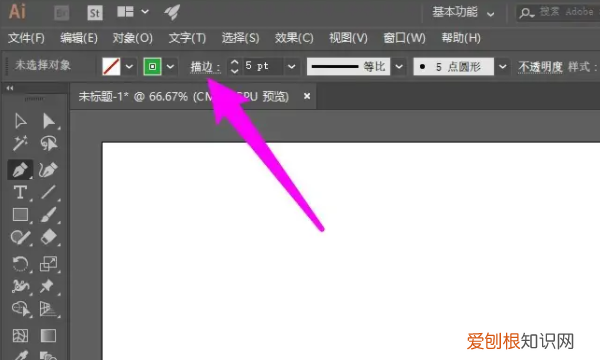The width and height of the screenshot is (600, 360).
Task: Click the 5 pt stroke weight field
Action: click(263, 67)
